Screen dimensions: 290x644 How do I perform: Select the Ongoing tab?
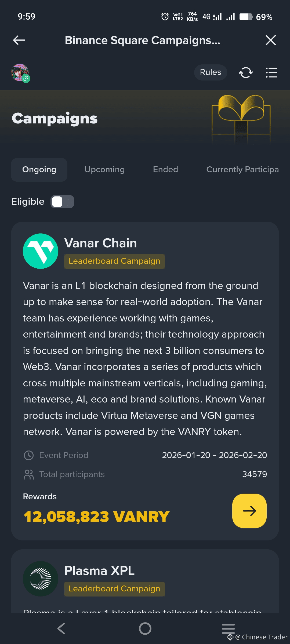click(39, 170)
